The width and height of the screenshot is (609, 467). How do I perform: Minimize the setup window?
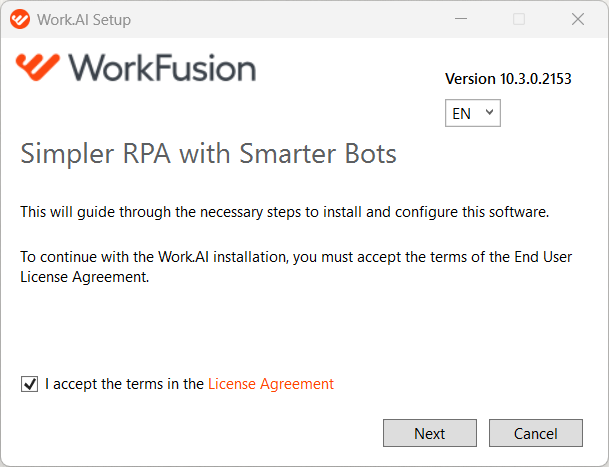[x=461, y=19]
